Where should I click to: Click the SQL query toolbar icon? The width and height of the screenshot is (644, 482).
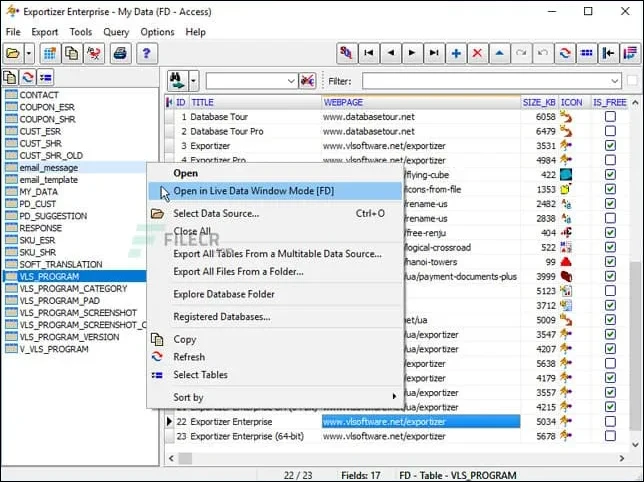pos(347,53)
